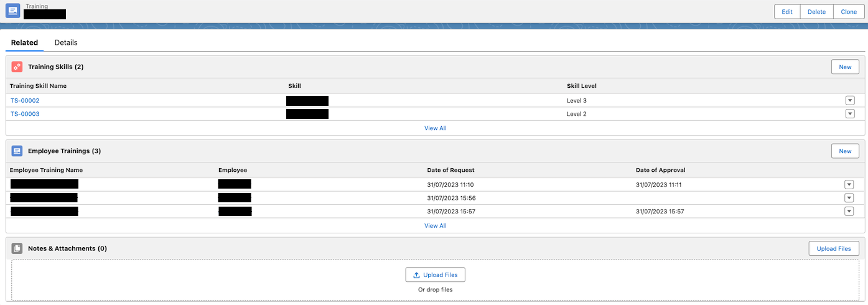Select the Related tab
Viewport: 868px width, 305px height.
click(x=24, y=42)
